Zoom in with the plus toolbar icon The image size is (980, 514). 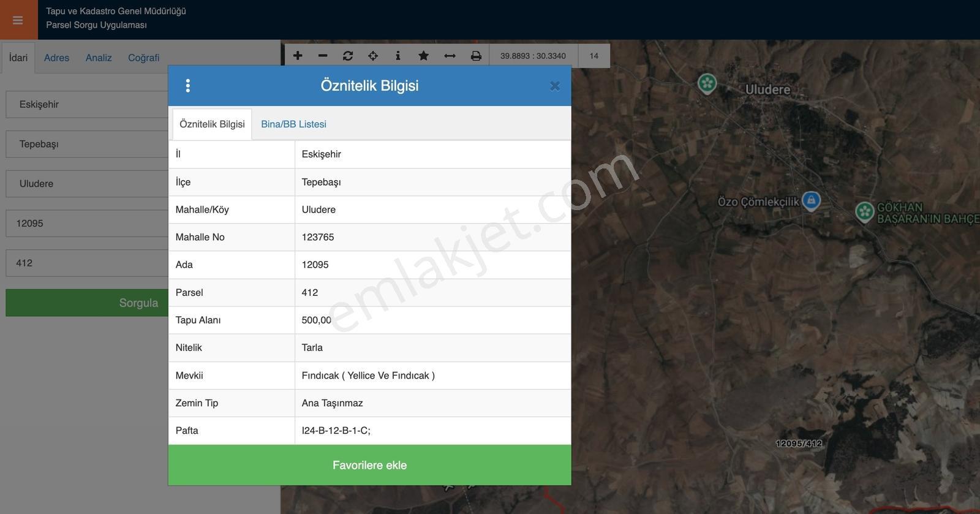tap(298, 56)
